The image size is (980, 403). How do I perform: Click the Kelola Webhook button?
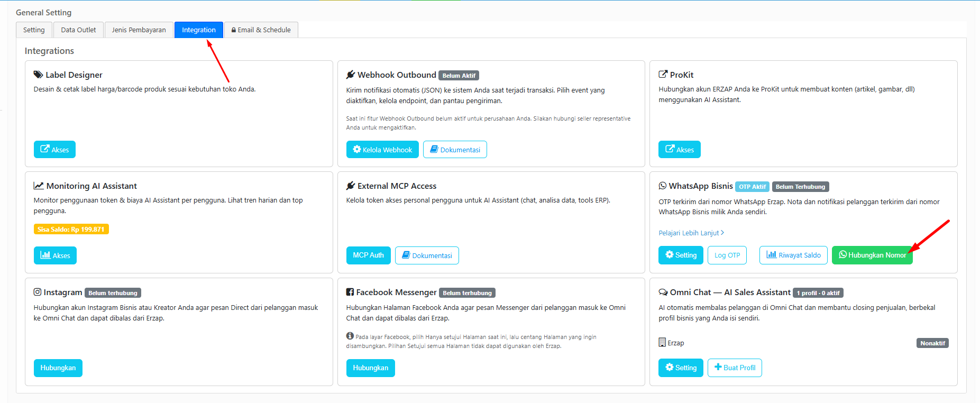pos(382,150)
